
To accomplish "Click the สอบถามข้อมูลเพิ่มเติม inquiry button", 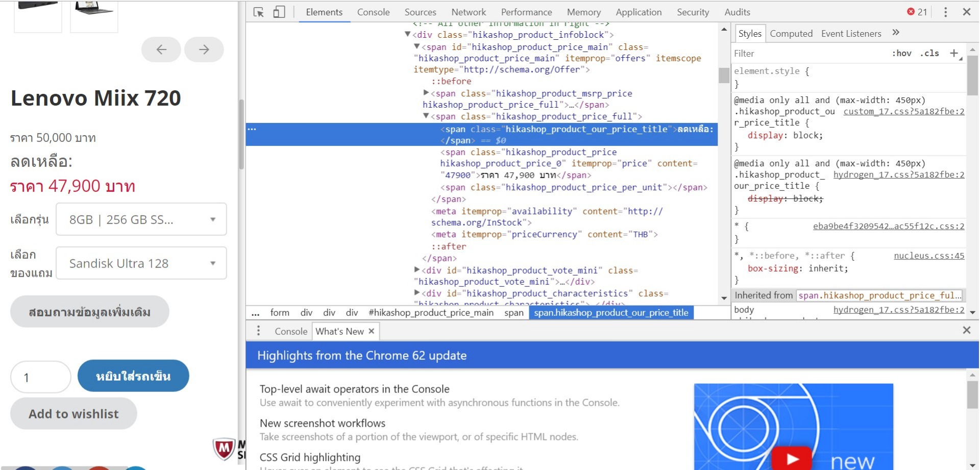I will point(90,312).
